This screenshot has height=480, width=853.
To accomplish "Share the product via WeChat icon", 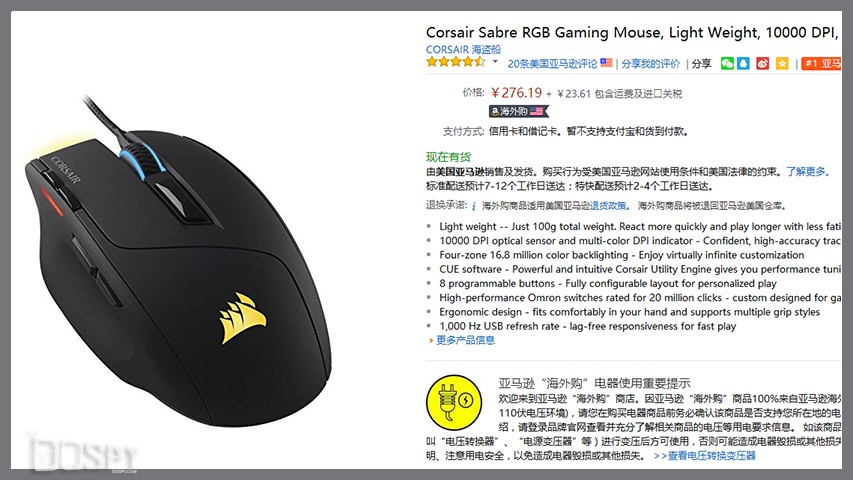I will point(727,64).
